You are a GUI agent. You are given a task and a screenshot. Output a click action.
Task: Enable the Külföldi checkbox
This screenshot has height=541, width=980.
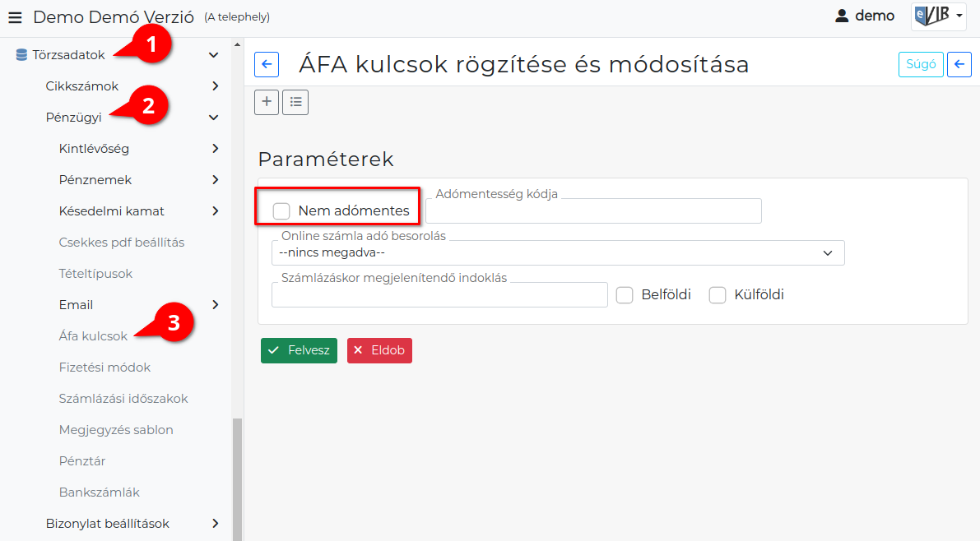point(718,295)
